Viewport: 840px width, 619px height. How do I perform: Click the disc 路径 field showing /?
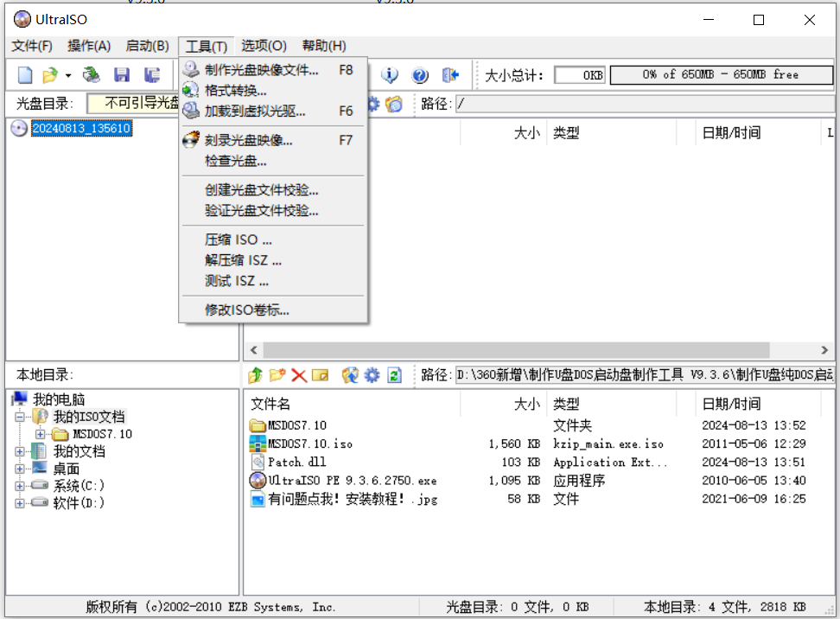pos(645,104)
